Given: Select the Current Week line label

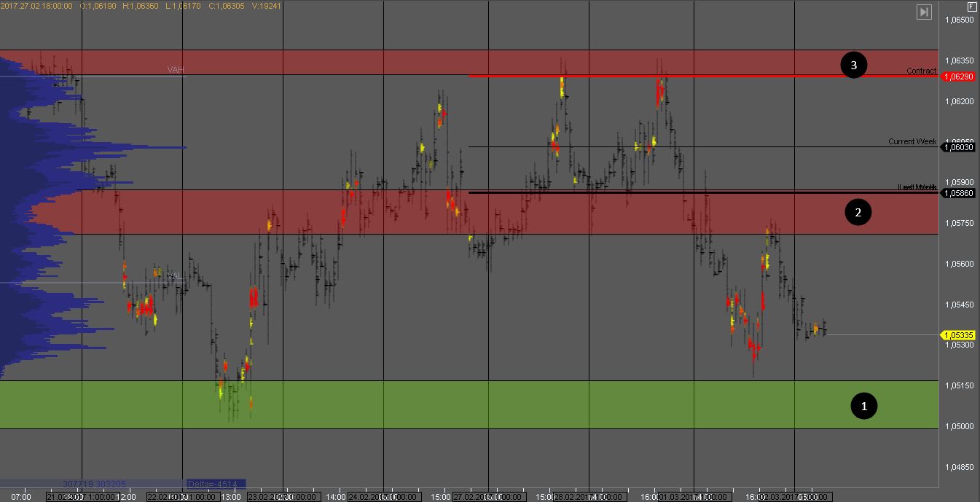Looking at the screenshot, I should click(912, 141).
